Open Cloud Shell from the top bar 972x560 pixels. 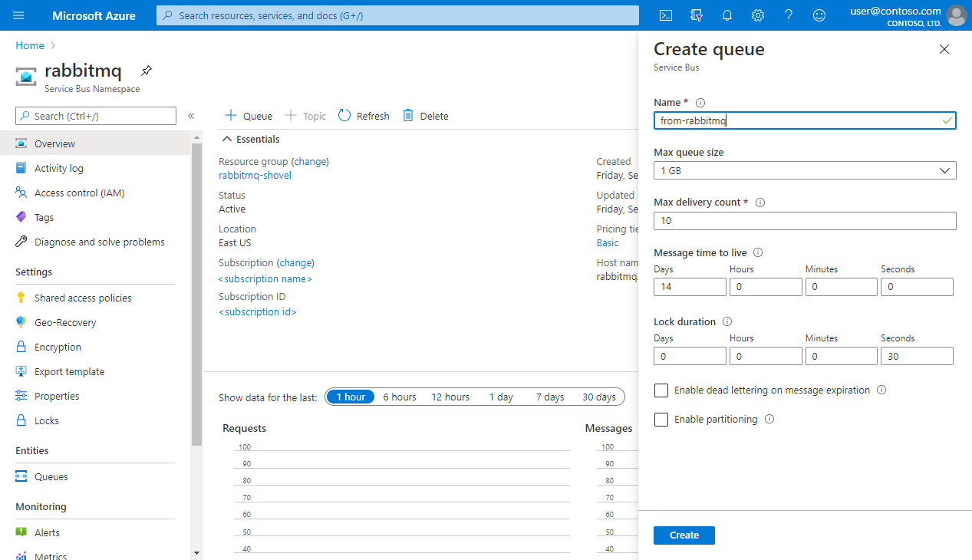[666, 15]
